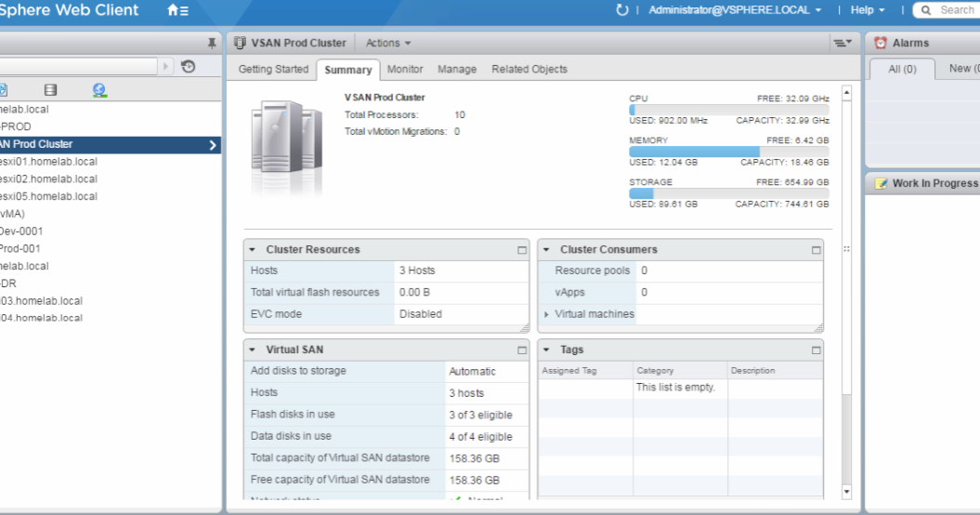Click the Storage usage bar
Image resolution: width=980 pixels, height=515 pixels.
(729, 193)
